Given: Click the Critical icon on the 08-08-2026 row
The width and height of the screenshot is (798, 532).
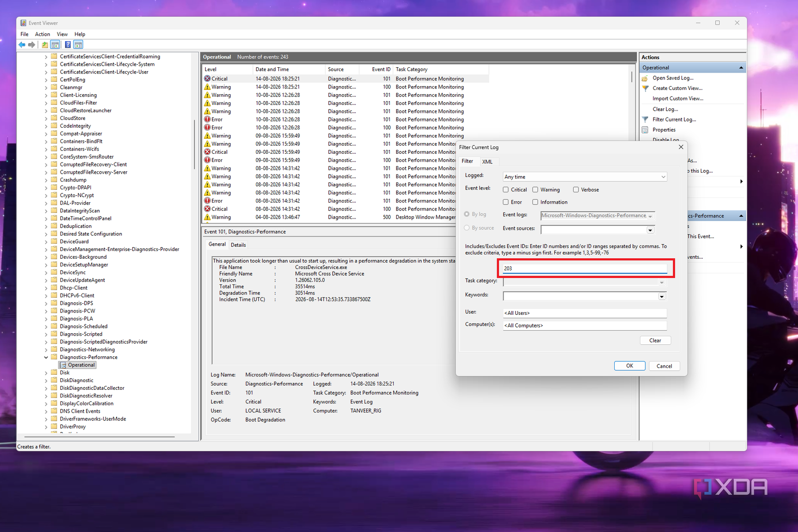Looking at the screenshot, I should (207, 209).
